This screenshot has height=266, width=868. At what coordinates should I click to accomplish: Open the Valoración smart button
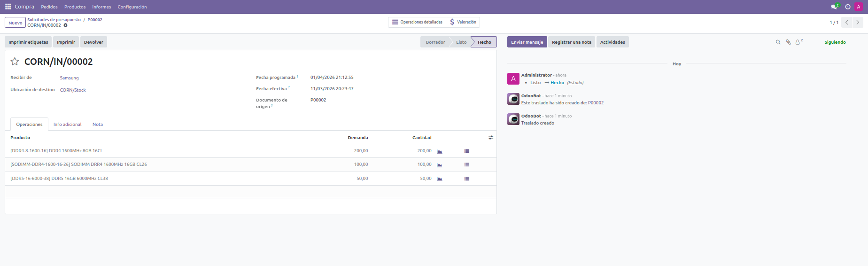(x=463, y=22)
